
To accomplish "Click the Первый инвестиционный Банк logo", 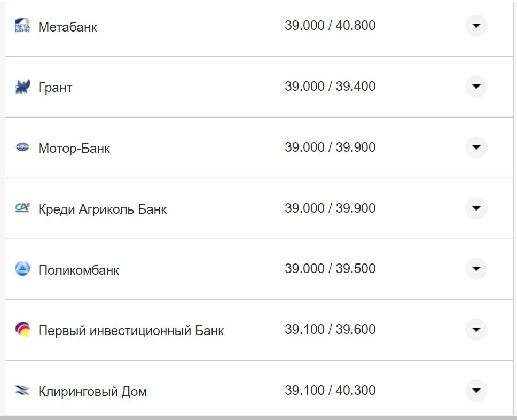I will (21, 330).
